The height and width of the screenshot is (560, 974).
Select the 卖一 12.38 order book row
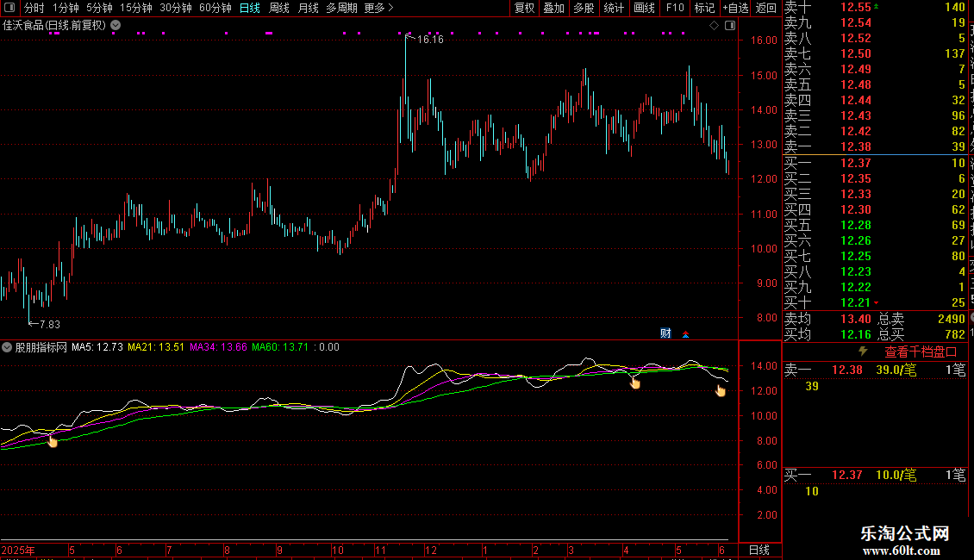[875, 146]
